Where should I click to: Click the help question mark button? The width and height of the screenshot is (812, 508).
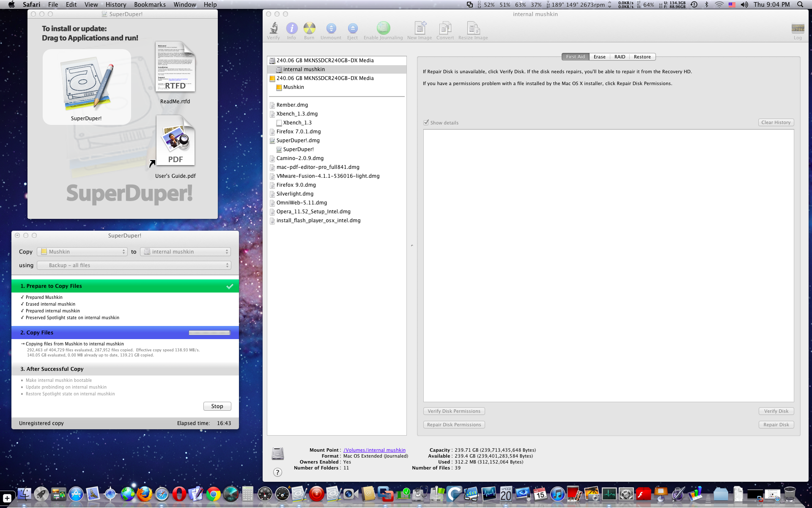277,472
